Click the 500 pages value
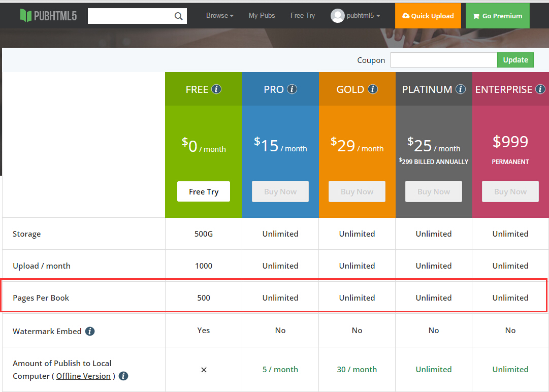This screenshot has width=549, height=392. pos(204,298)
